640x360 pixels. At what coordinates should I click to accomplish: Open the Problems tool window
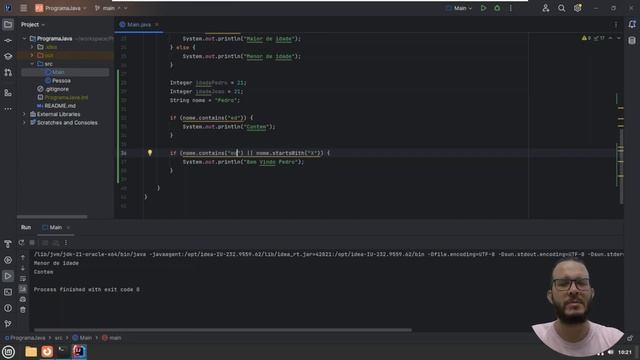(8, 308)
